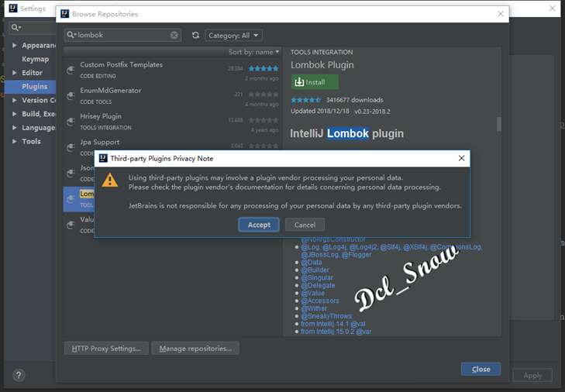Screen dimensions: 565x392
Task: Expand the Editor settings node
Action: click(15, 73)
